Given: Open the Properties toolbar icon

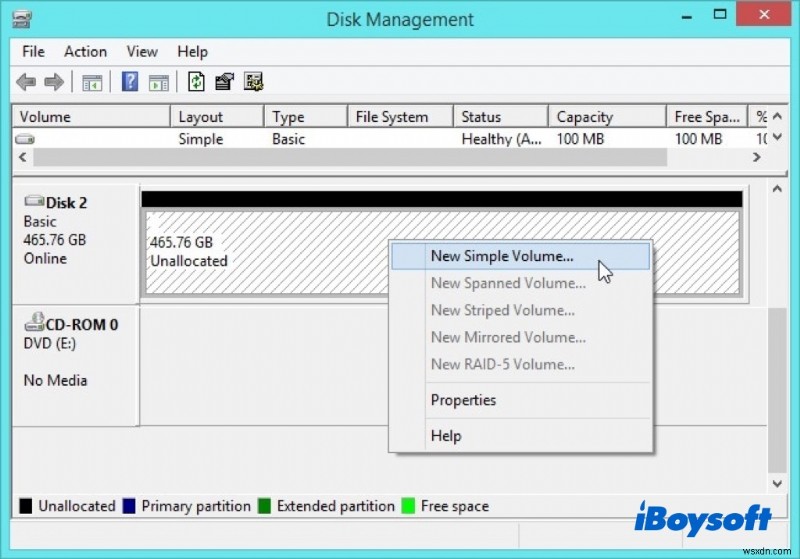Looking at the screenshot, I should [x=224, y=82].
